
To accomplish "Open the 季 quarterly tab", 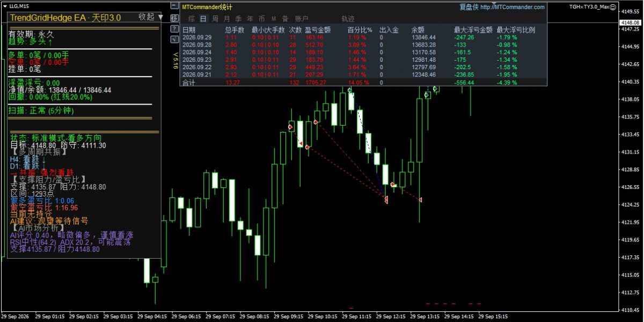I will [x=239, y=19].
